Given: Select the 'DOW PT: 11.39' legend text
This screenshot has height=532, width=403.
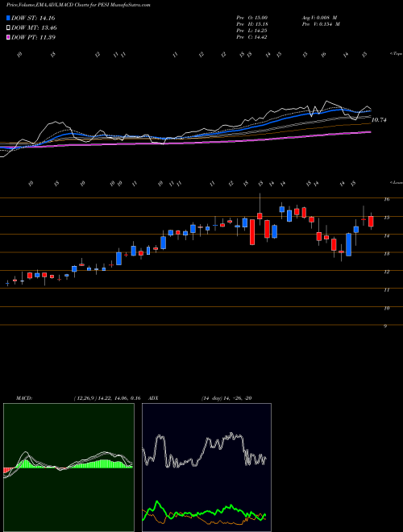Looking at the screenshot, I should click(x=33, y=37).
